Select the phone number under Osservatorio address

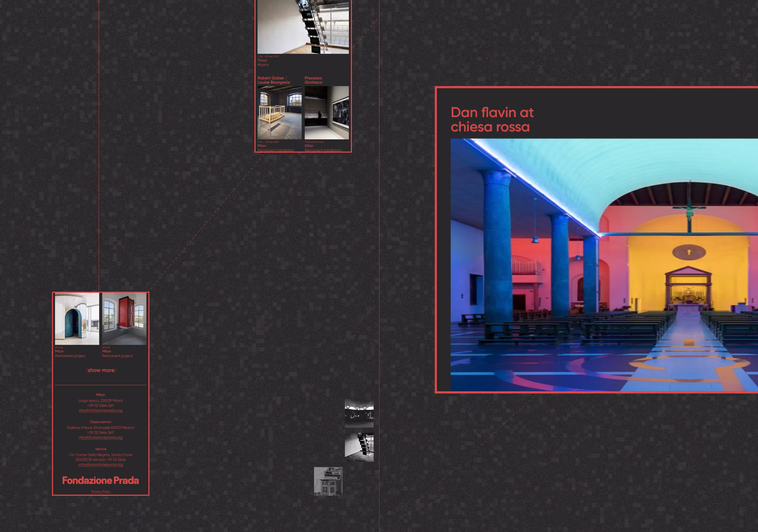pyautogui.click(x=101, y=432)
